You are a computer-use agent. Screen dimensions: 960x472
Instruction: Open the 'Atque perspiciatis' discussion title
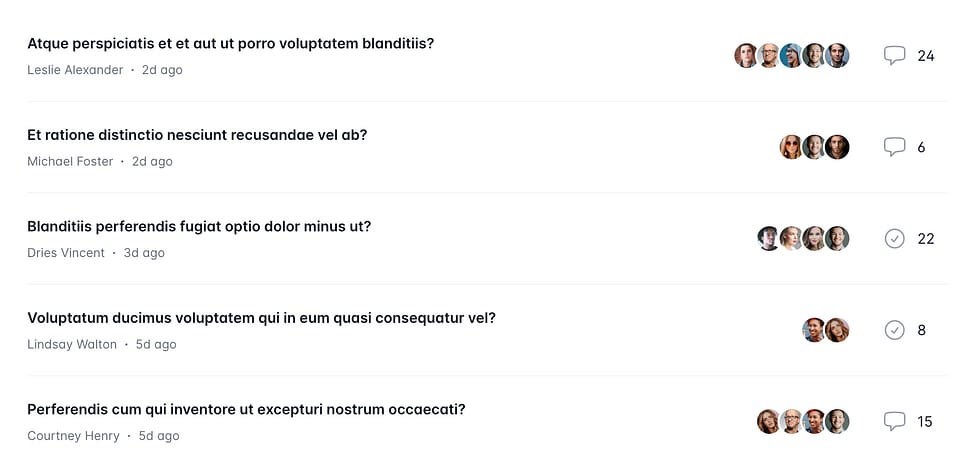click(x=230, y=44)
